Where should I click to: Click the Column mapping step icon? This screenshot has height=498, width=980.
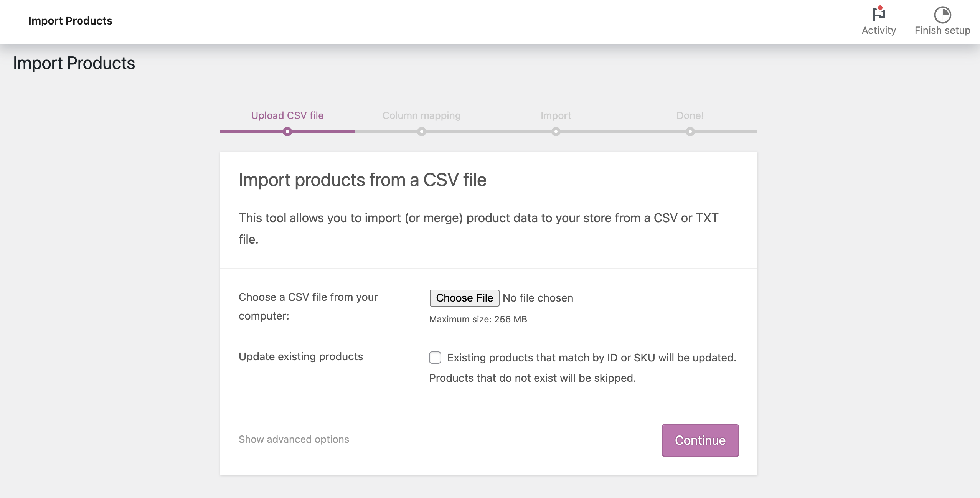pyautogui.click(x=421, y=132)
